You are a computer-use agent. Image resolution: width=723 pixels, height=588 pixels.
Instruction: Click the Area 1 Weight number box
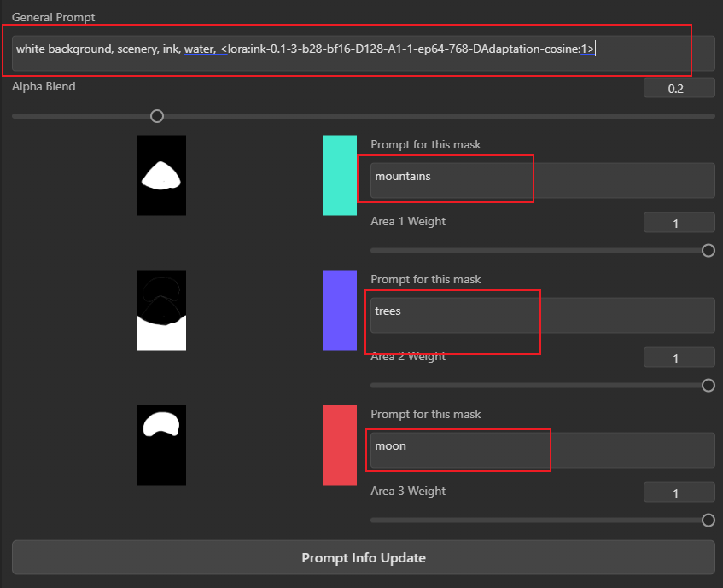[679, 223]
